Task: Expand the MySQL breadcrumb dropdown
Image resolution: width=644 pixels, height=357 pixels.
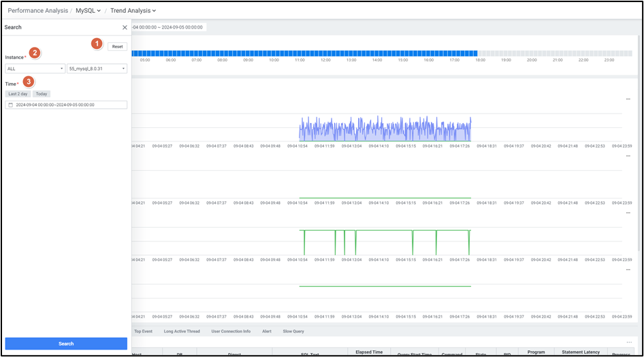Action: [88, 11]
